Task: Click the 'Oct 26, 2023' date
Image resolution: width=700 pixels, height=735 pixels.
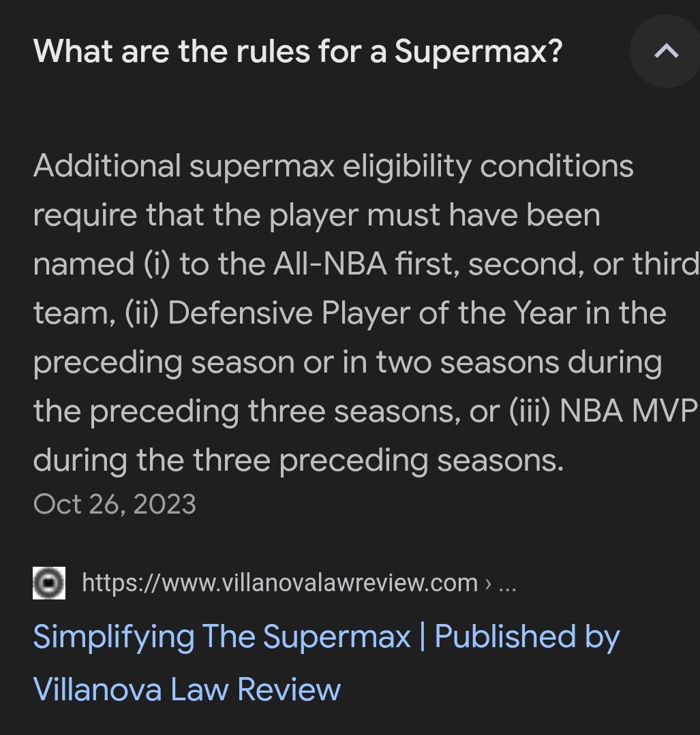Action: (x=115, y=504)
